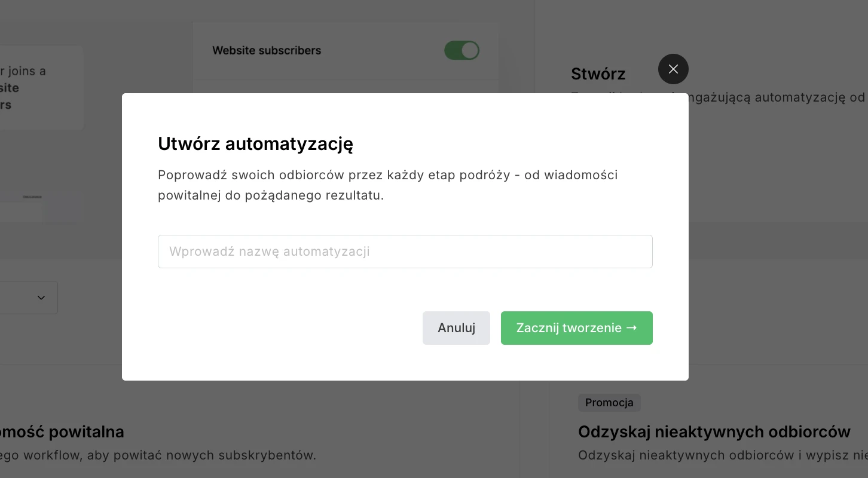Screen dimensions: 868x478
Task: Click Zacznij tworzenie to start building
Action: click(x=576, y=327)
